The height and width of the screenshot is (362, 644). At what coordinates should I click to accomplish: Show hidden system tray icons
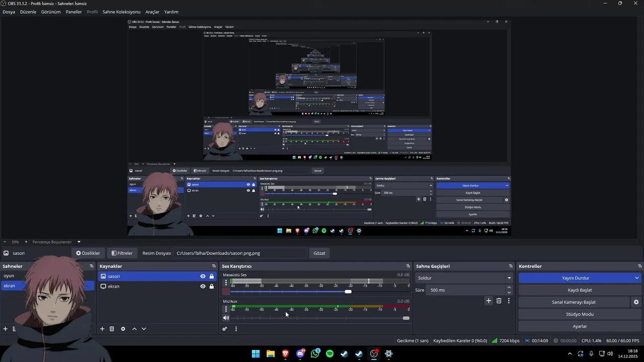point(570,354)
